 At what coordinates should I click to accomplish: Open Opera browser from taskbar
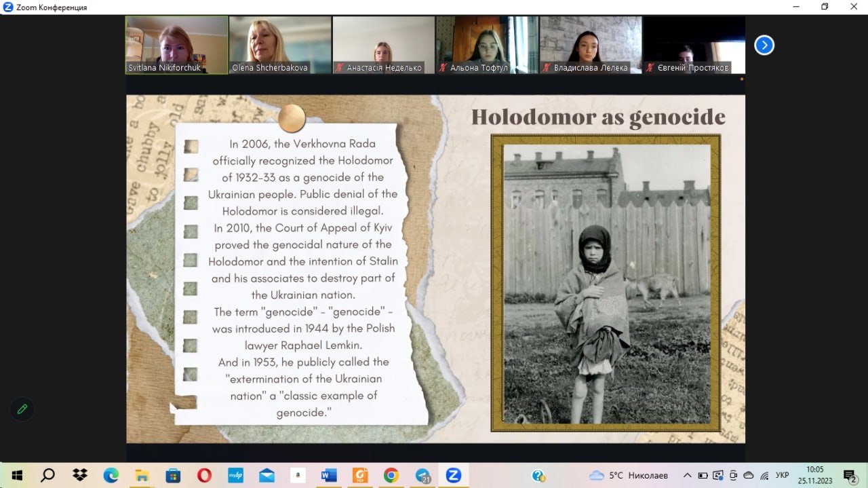(204, 475)
